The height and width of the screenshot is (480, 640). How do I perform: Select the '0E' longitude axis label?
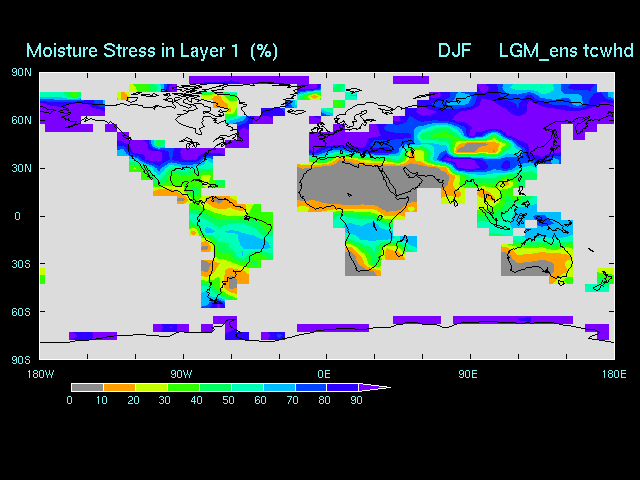[x=324, y=373]
